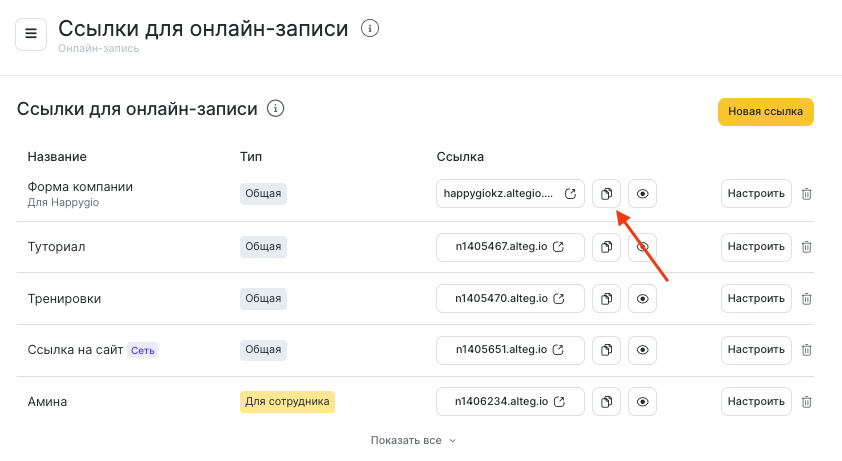Preview Форма компании with the eye icon
The height and width of the screenshot is (461, 842).
643,194
